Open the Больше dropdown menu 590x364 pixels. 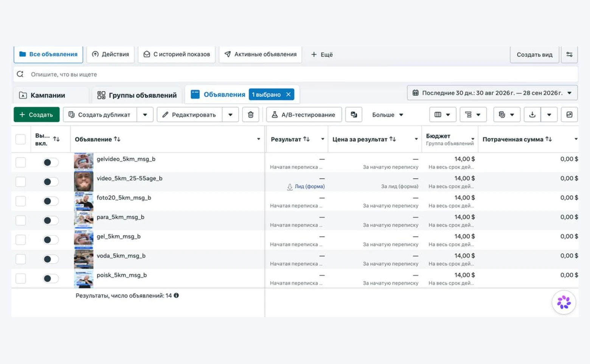point(387,115)
